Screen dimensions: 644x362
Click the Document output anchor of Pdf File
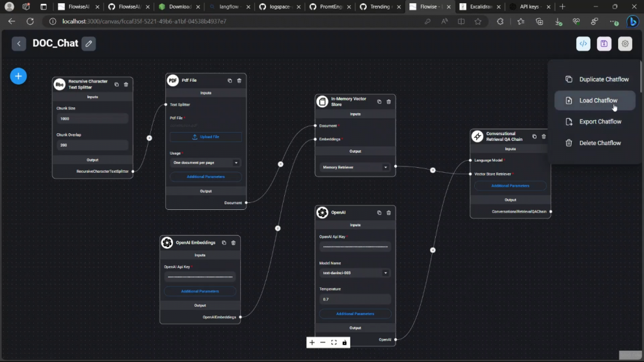246,203
